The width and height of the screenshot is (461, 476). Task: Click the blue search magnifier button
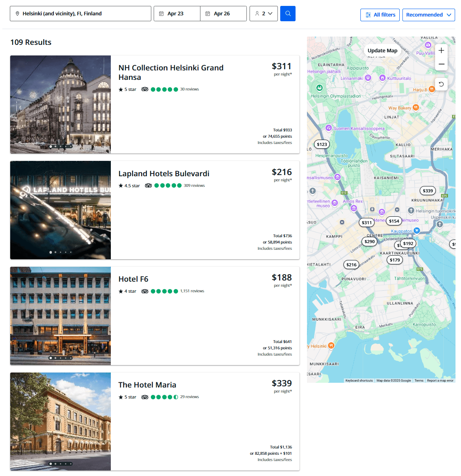[288, 14]
